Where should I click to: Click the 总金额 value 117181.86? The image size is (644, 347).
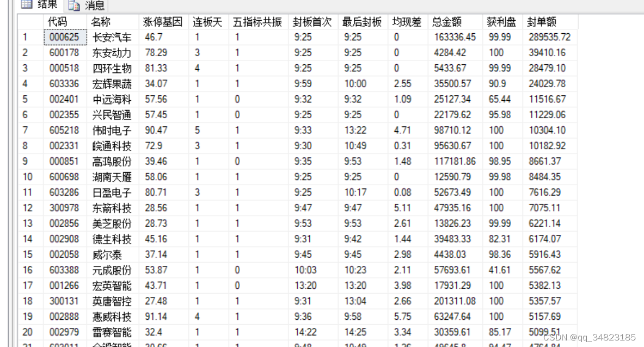(x=455, y=162)
